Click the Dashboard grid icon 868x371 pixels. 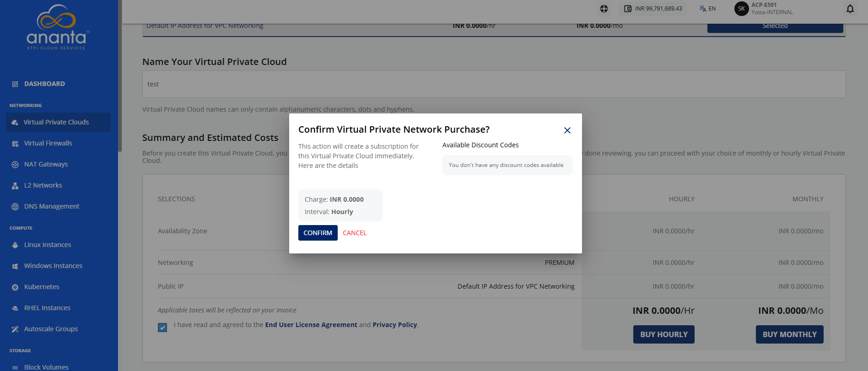click(15, 84)
